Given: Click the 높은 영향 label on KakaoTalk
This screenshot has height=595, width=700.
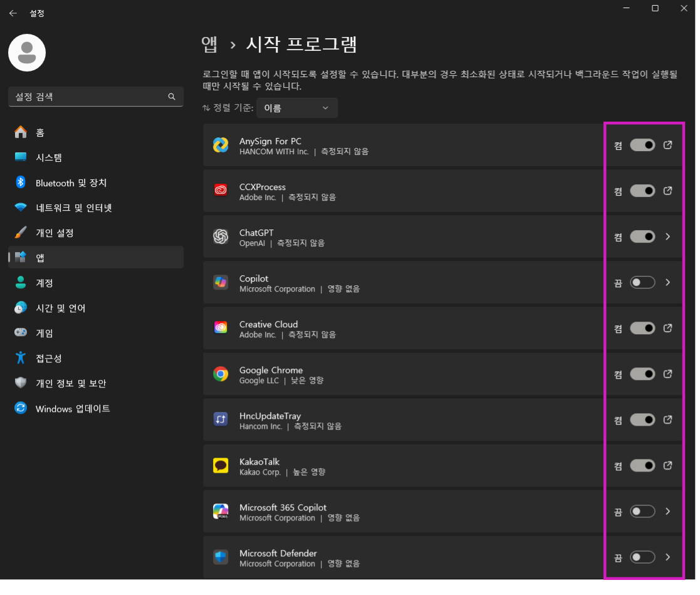Looking at the screenshot, I should 309,472.
